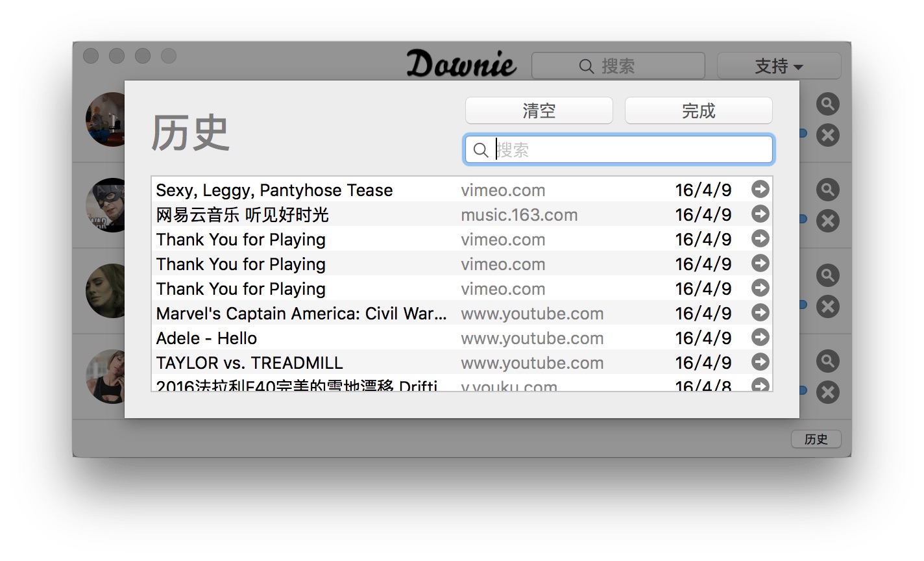Click "music.163.com" source cell
The width and height of the screenshot is (924, 561).
click(x=519, y=215)
